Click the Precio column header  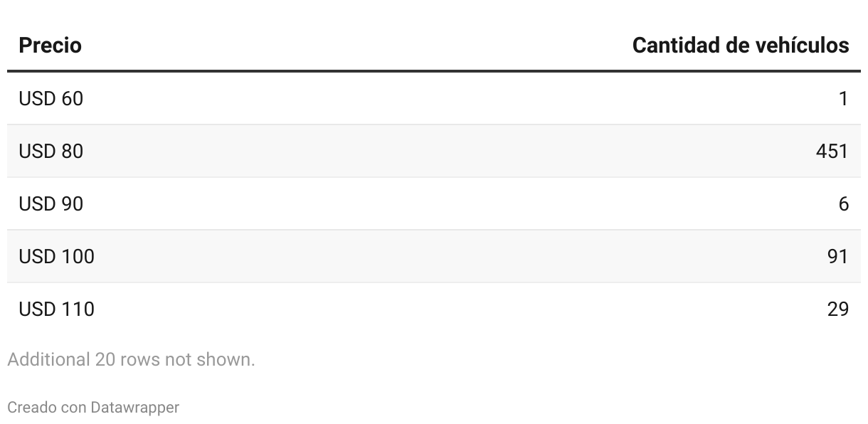(x=50, y=46)
